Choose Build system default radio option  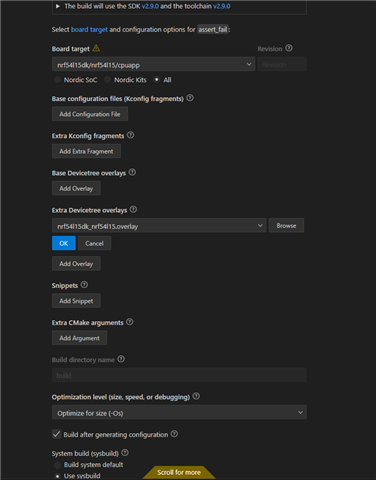point(58,465)
